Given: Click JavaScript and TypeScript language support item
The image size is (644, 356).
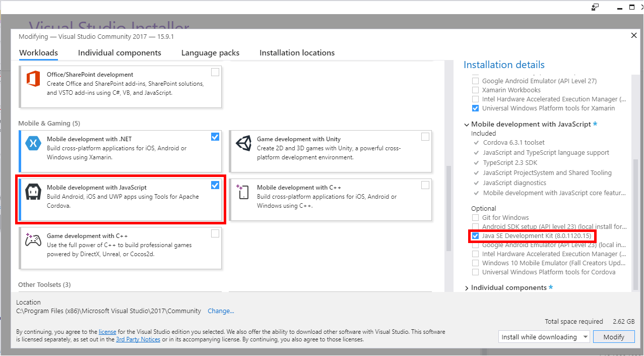Looking at the screenshot, I should pos(546,153).
